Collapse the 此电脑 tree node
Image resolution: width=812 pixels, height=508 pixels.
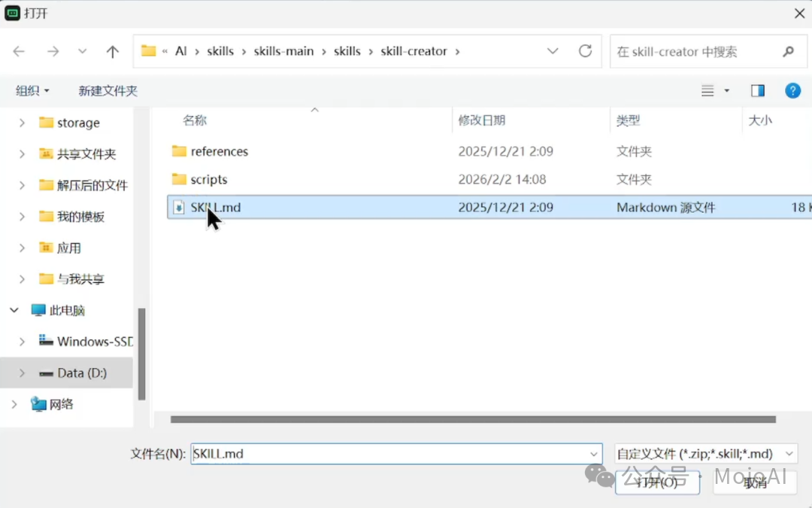tap(14, 310)
